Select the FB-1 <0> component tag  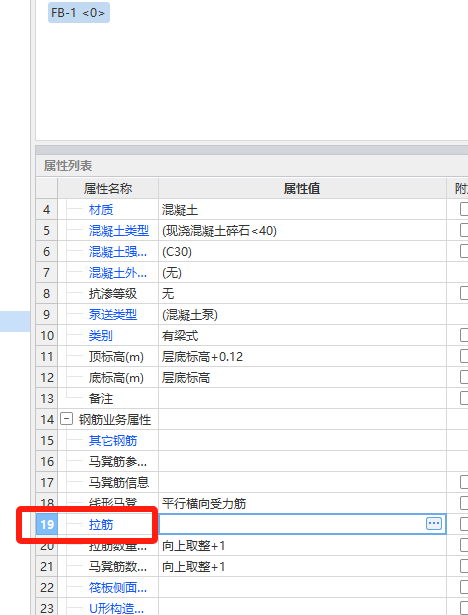pyautogui.click(x=78, y=13)
